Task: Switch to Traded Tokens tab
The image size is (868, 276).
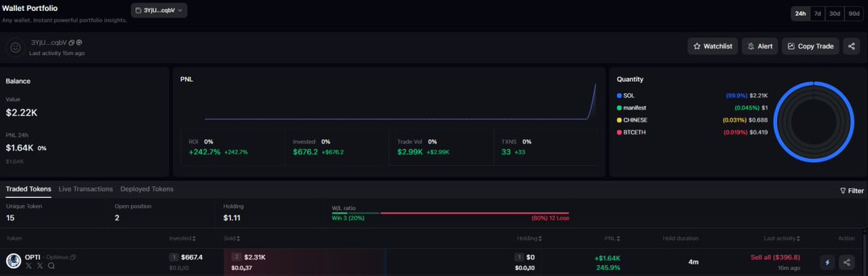Action: pos(28,189)
